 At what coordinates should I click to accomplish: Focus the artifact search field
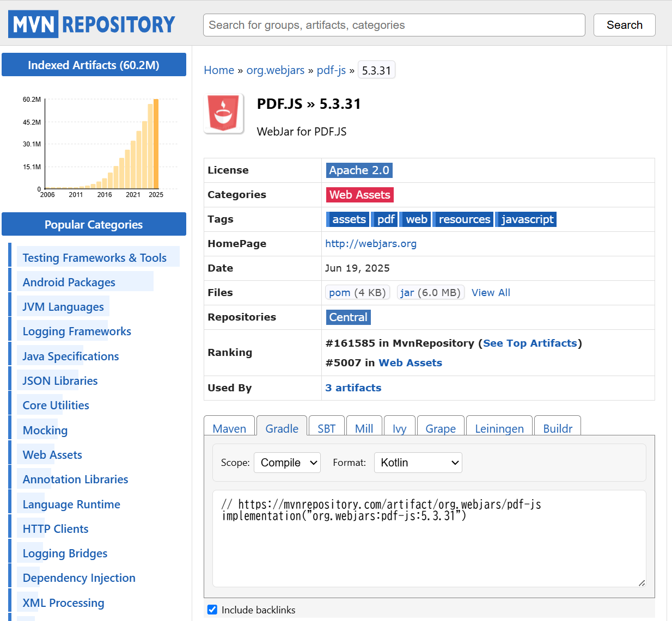pos(394,25)
